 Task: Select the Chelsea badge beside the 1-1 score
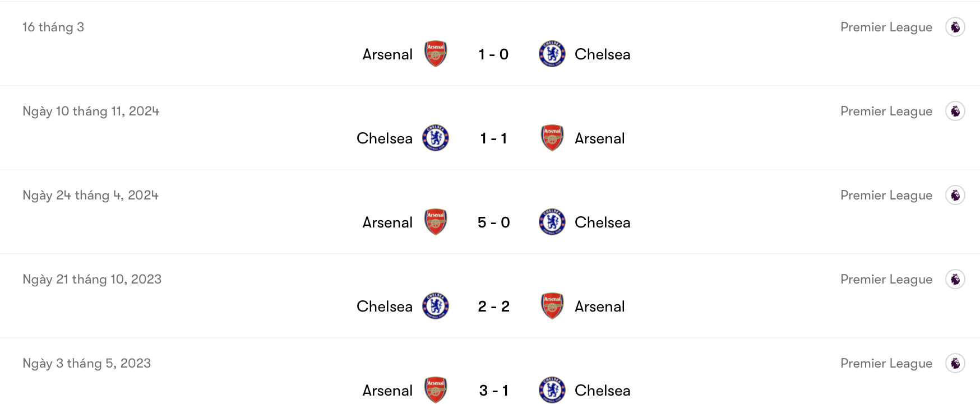pos(434,138)
